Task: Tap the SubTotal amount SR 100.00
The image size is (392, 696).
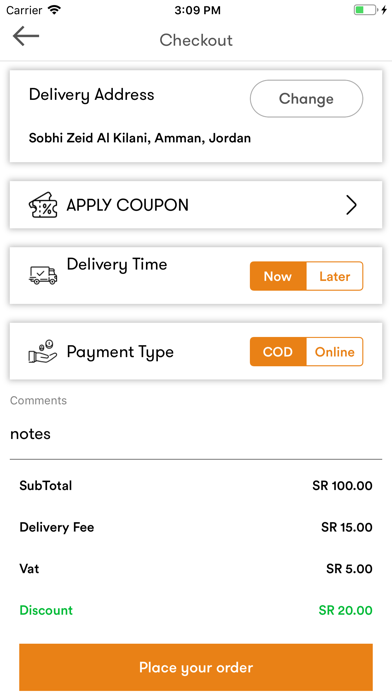Action: [342, 485]
